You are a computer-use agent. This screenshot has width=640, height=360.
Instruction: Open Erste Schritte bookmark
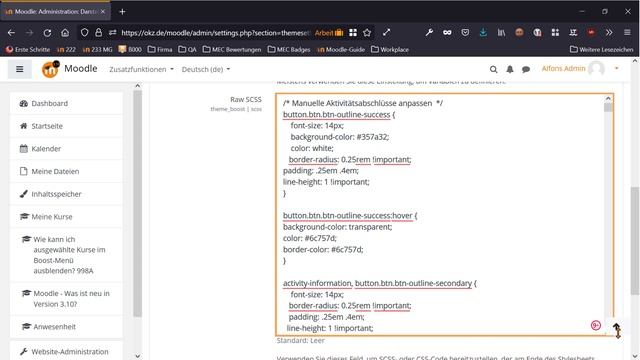(28, 49)
